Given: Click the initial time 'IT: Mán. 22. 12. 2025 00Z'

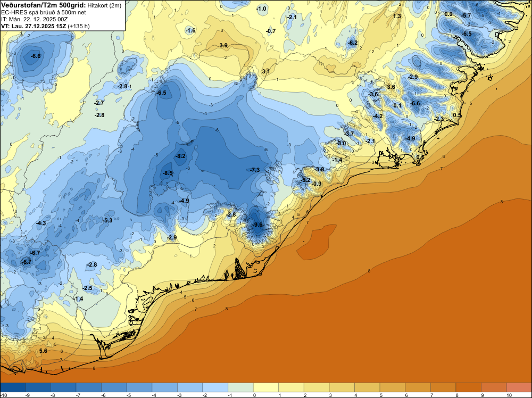Looking at the screenshot, I should click(34, 19).
